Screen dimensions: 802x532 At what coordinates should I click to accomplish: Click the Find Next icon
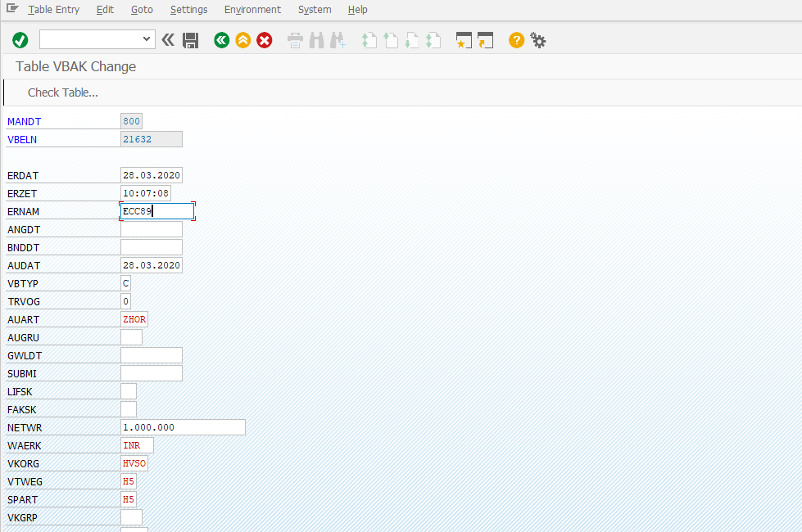tap(338, 39)
